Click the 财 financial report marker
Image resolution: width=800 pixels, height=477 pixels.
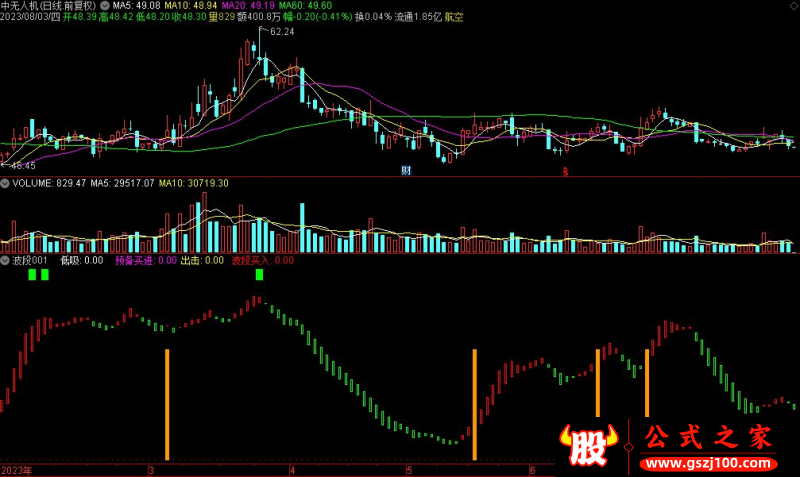pos(406,170)
